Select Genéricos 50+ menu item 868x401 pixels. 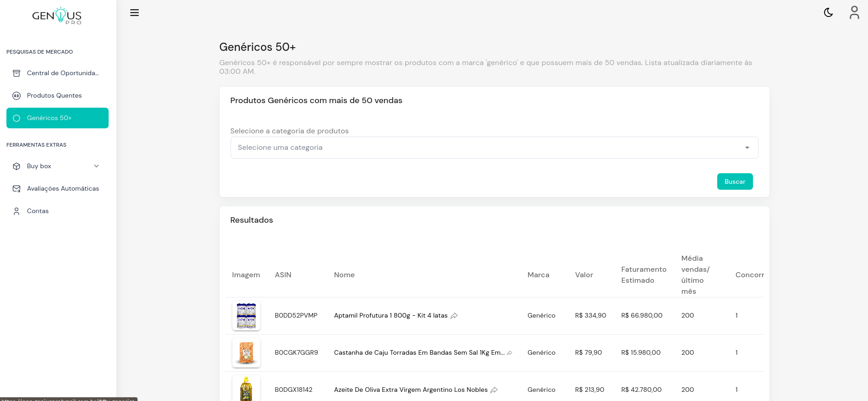pos(57,118)
